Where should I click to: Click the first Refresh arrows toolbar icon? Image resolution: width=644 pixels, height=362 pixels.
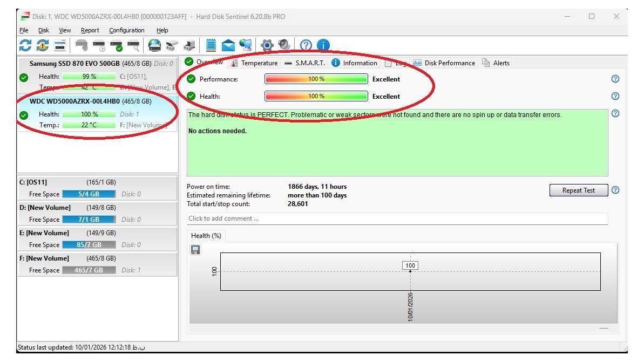click(x=25, y=45)
